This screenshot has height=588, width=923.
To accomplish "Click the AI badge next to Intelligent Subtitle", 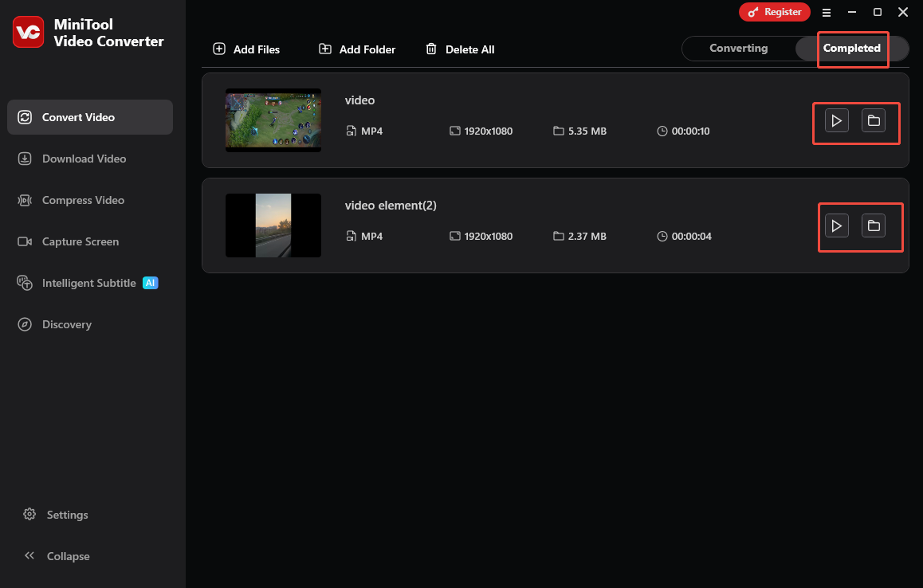I will coord(150,283).
